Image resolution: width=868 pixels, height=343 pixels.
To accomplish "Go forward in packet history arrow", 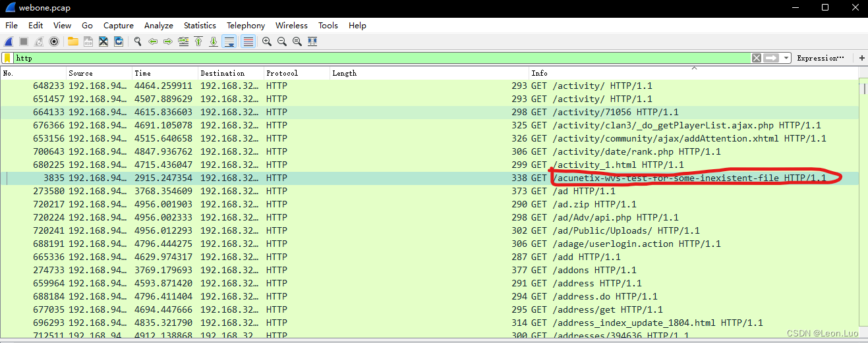I will [168, 41].
